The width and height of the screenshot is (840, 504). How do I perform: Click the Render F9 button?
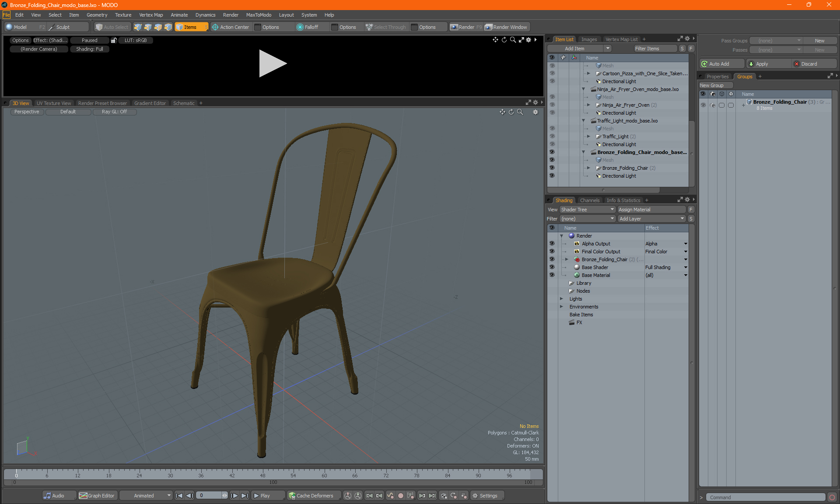click(466, 27)
